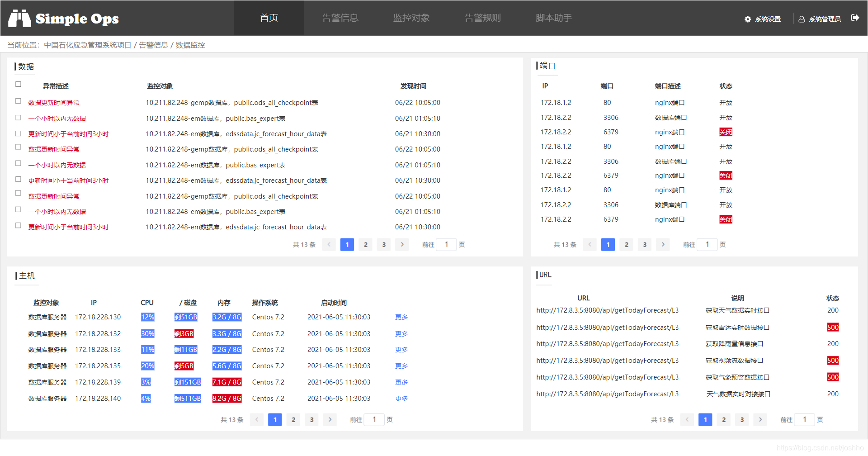Viewport: 868px width, 456px height.
Task: Click previous page arrow in 主机 panel
Action: click(x=257, y=419)
